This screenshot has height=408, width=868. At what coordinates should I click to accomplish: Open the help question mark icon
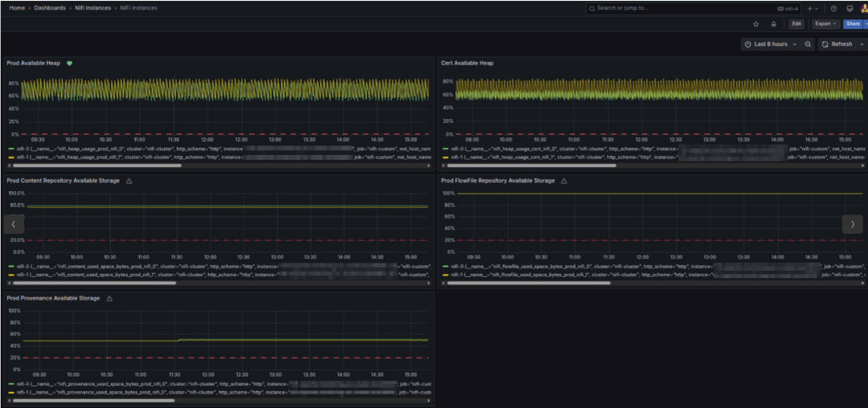click(x=833, y=8)
